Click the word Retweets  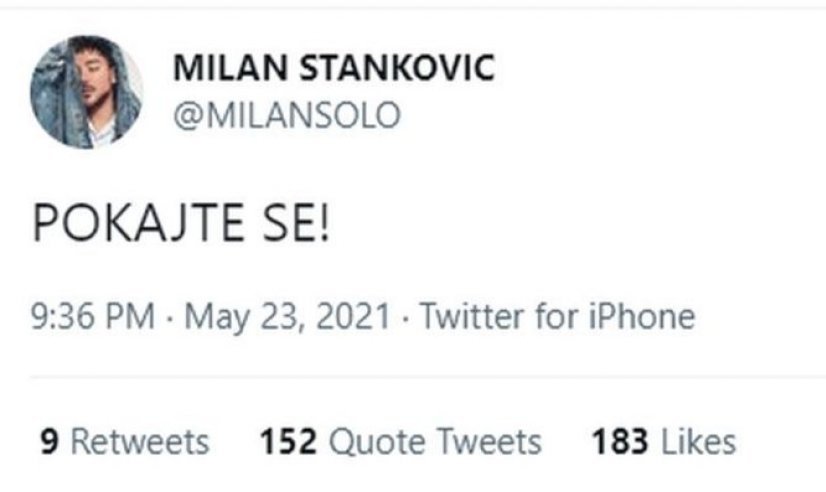[140, 440]
